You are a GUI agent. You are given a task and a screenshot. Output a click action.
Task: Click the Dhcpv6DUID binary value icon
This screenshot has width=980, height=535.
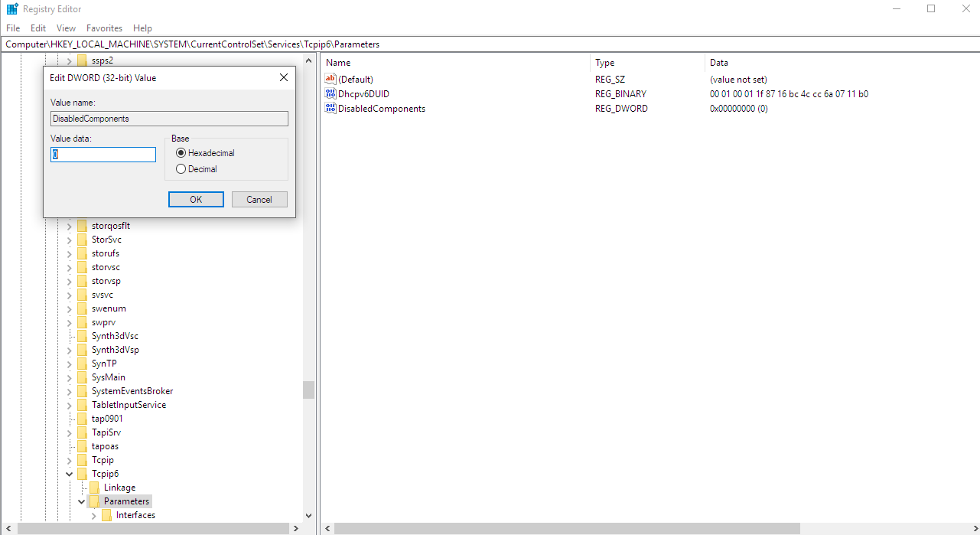330,94
